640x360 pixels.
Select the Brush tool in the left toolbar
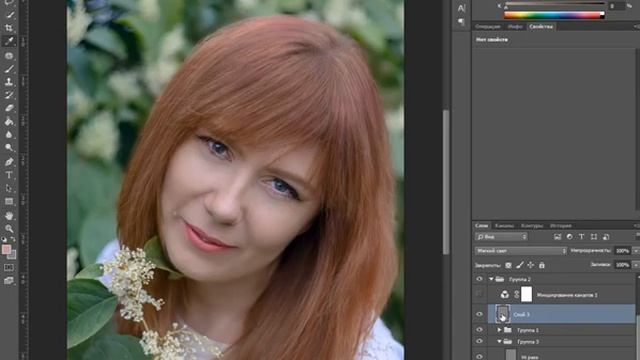[x=9, y=69]
